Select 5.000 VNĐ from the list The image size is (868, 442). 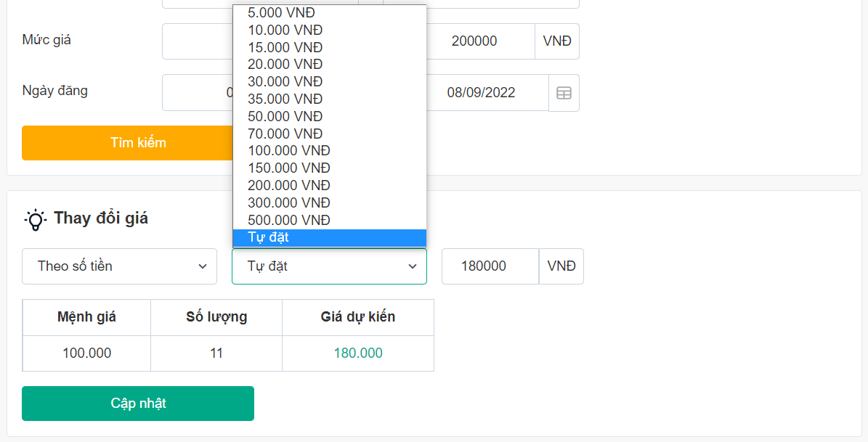click(281, 12)
